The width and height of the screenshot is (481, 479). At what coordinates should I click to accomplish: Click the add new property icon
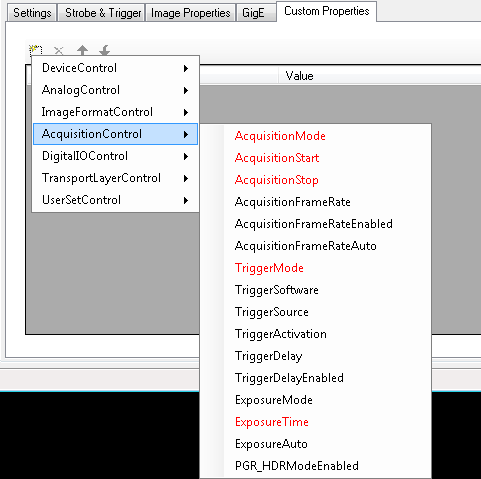(x=36, y=50)
